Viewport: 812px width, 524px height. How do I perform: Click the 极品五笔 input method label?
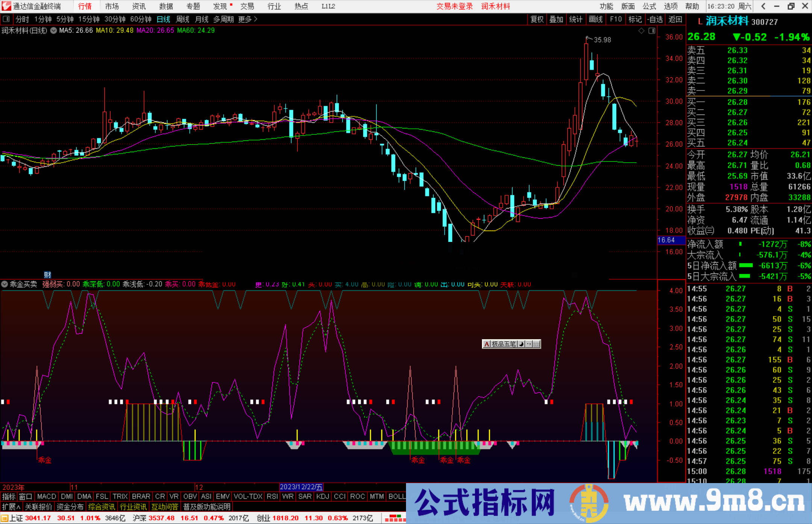(504, 344)
